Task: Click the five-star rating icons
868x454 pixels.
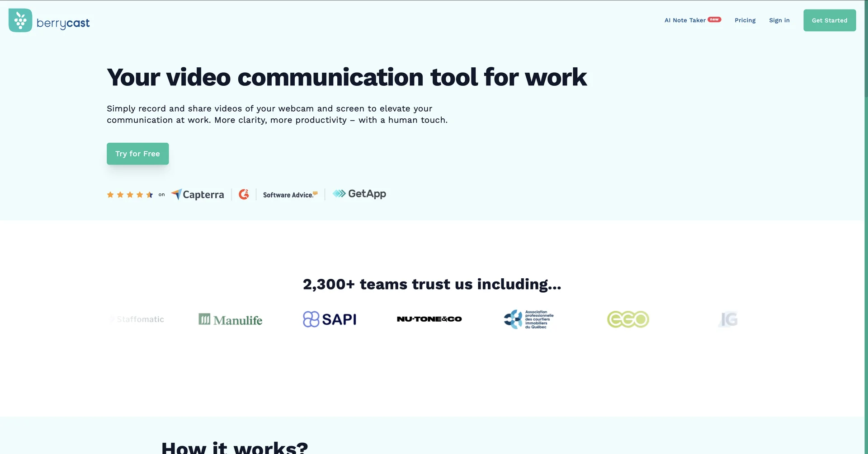Action: (130, 195)
